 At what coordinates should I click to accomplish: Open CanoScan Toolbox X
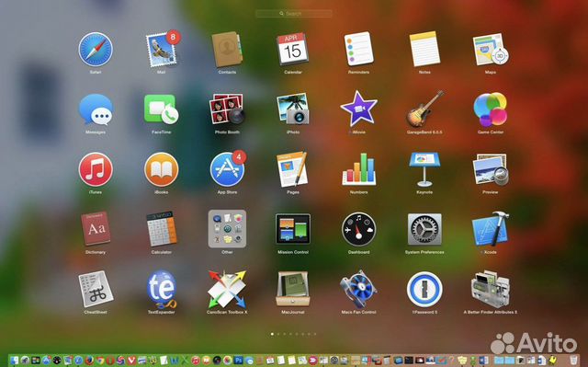click(x=227, y=289)
